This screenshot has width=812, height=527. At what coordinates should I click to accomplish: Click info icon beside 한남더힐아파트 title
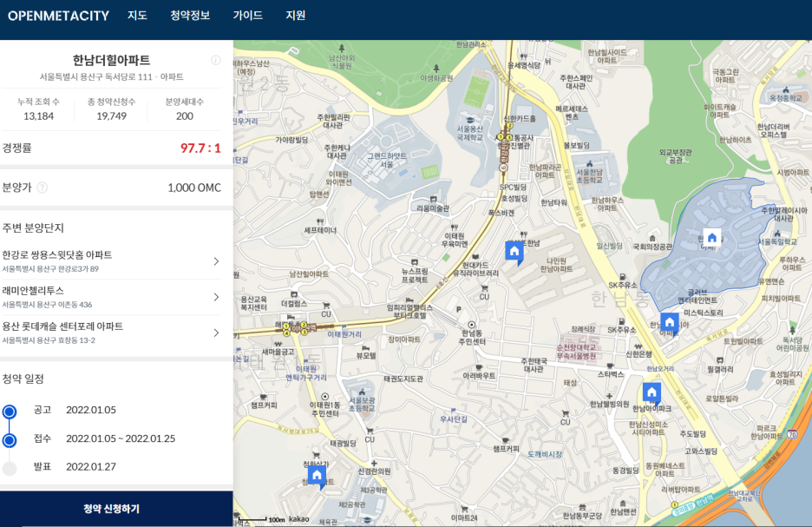coord(216,60)
